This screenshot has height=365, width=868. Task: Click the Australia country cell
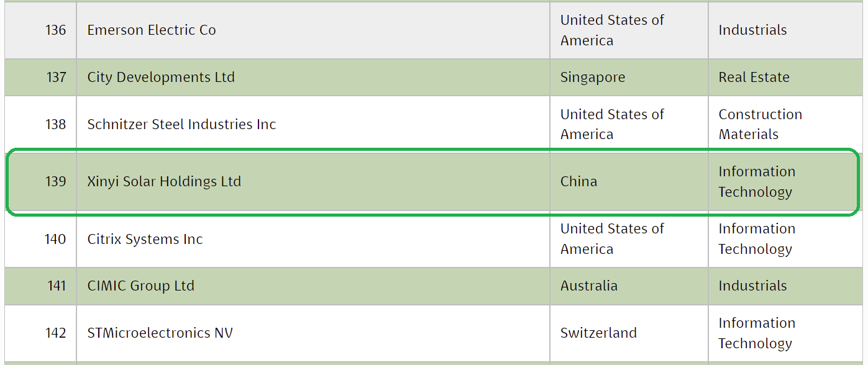click(x=588, y=286)
